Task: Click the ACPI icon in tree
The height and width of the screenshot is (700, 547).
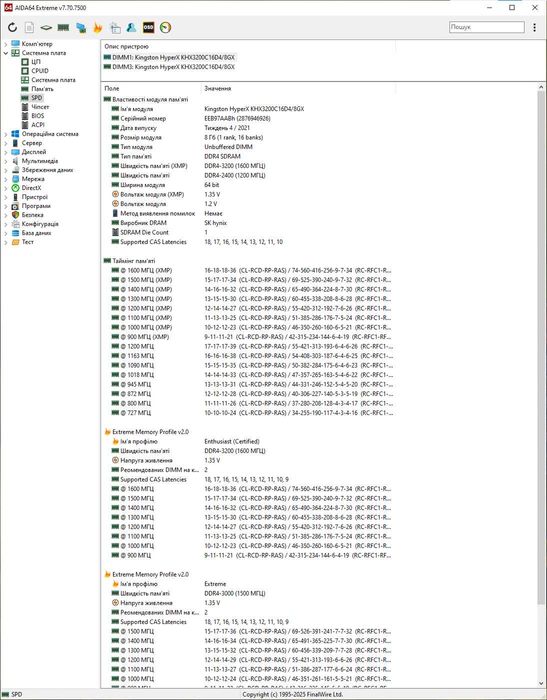Action: pos(25,125)
